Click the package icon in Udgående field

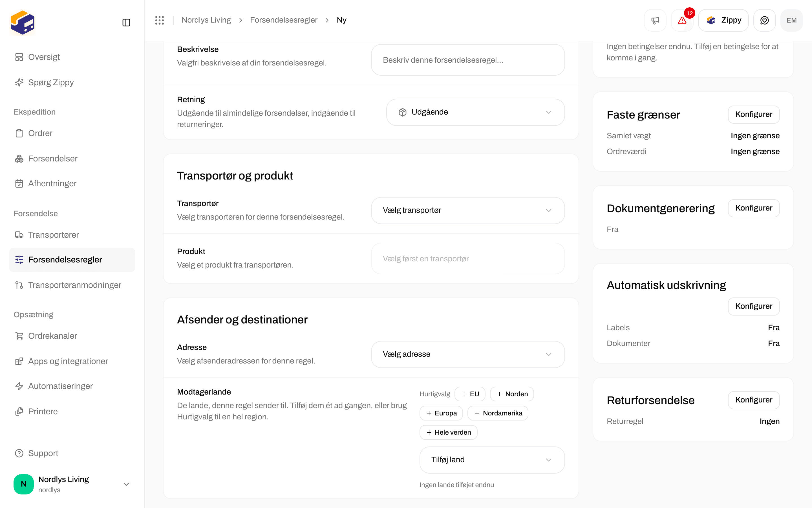(x=403, y=112)
